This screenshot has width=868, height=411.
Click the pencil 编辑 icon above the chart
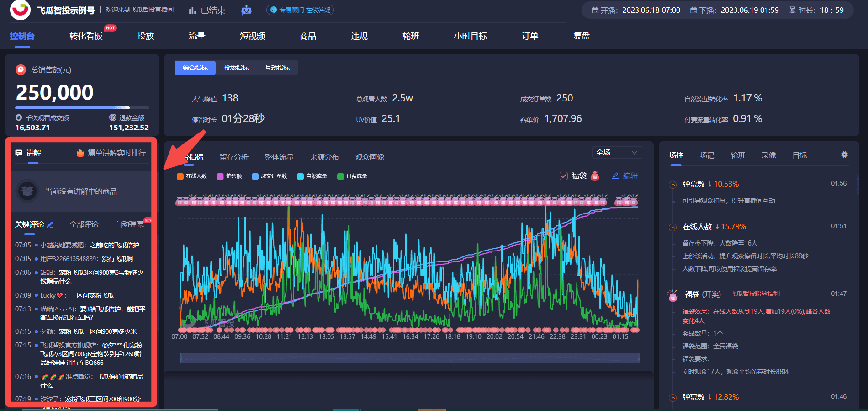615,176
